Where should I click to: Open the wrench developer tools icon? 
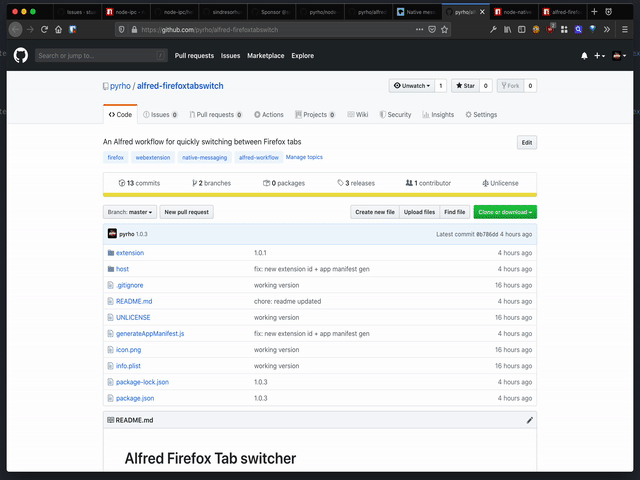(x=493, y=29)
